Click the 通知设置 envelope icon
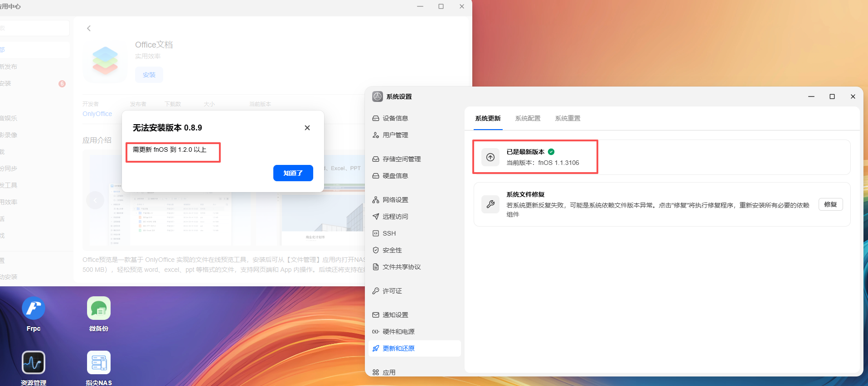Viewport: 868px width, 386px height. [376, 315]
